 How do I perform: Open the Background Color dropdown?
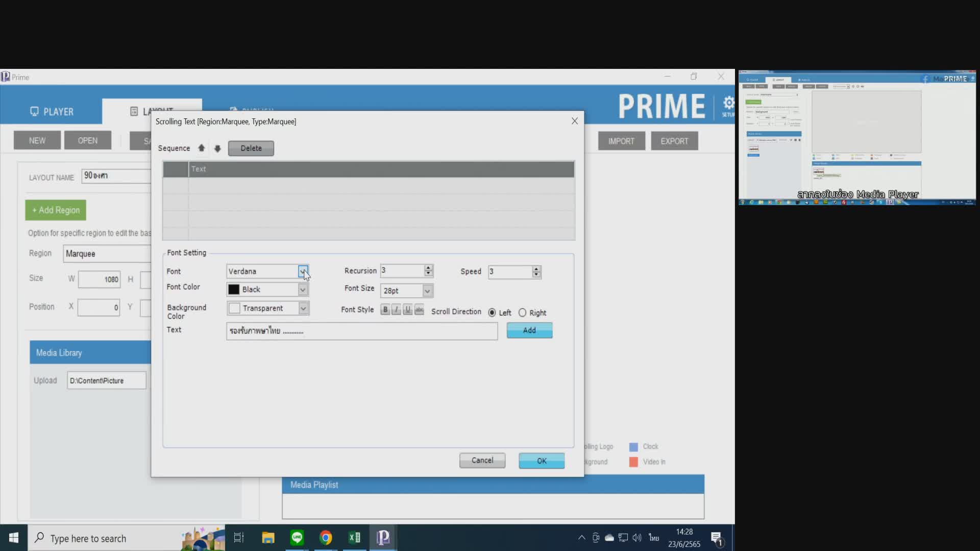pyautogui.click(x=303, y=308)
